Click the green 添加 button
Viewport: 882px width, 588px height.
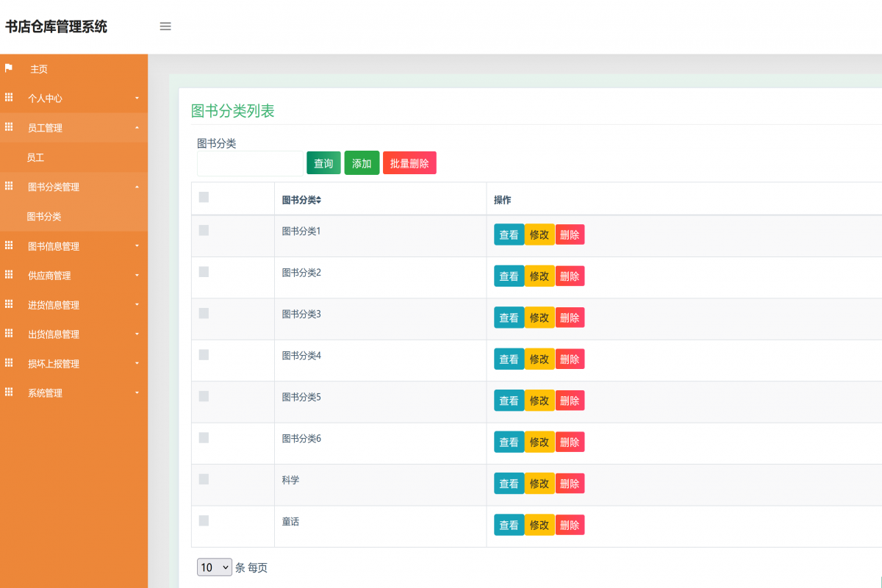pyautogui.click(x=362, y=162)
